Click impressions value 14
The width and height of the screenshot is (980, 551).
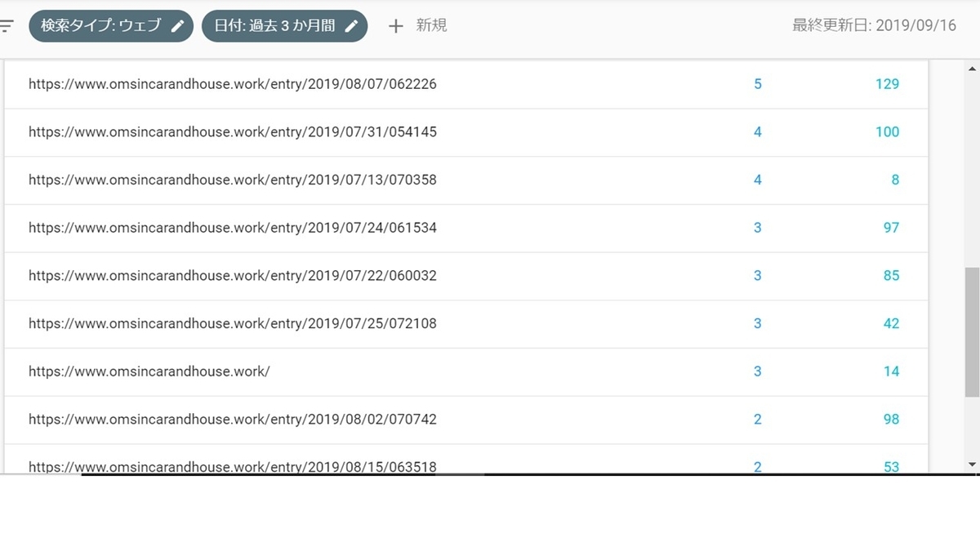891,371
